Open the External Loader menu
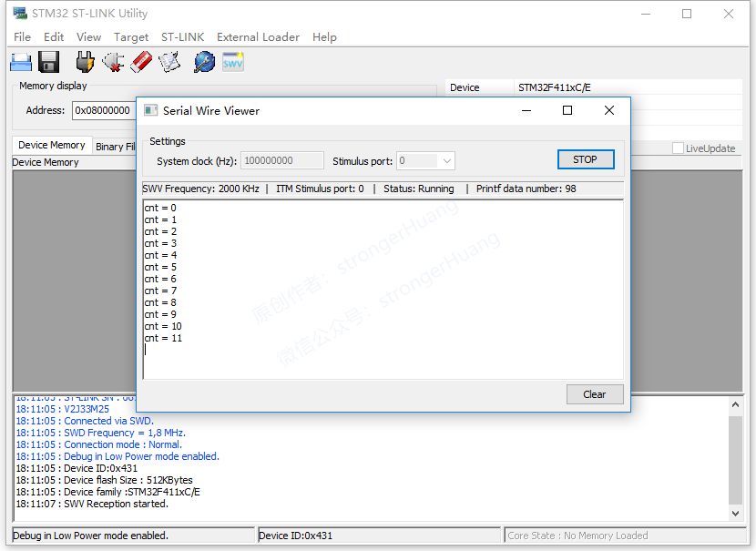Screen dimensions: 756x551 click(x=258, y=37)
